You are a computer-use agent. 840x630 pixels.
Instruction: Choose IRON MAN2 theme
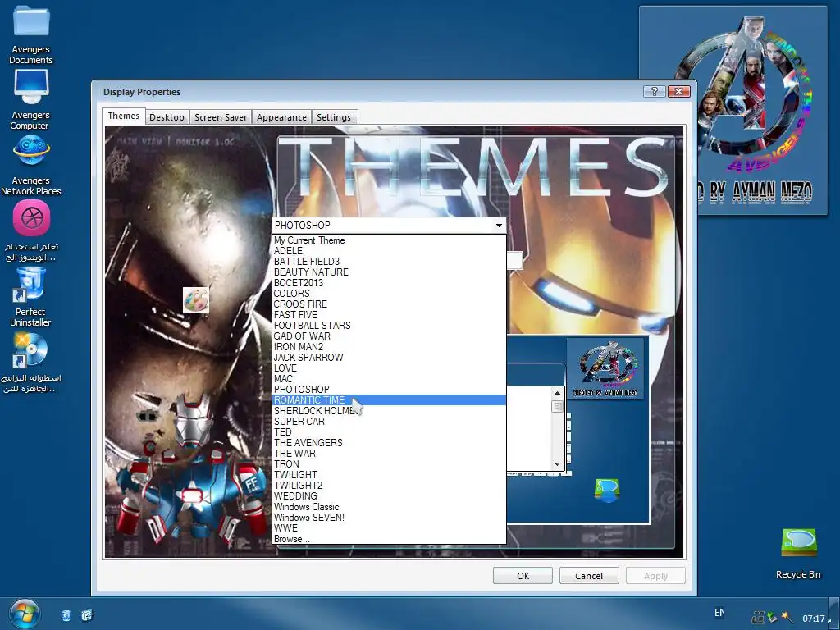click(389, 347)
